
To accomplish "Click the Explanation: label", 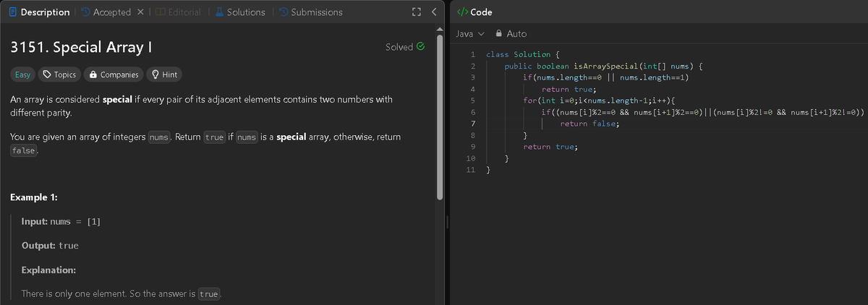I will (x=49, y=270).
